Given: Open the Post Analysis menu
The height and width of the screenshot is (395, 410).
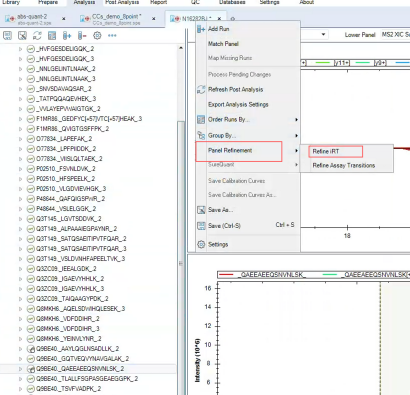Looking at the screenshot, I should pyautogui.click(x=122, y=2).
